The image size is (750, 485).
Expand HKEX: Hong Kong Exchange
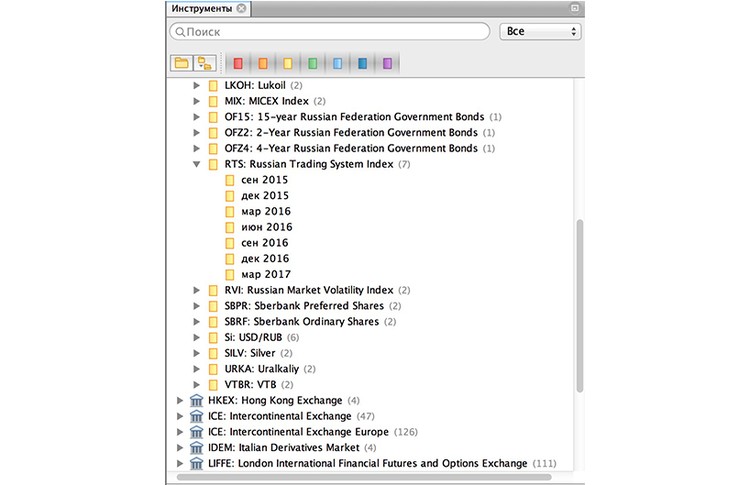click(180, 400)
